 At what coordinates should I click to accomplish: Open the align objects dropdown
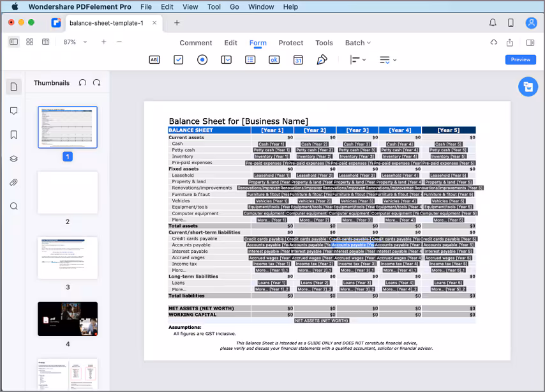pos(357,59)
